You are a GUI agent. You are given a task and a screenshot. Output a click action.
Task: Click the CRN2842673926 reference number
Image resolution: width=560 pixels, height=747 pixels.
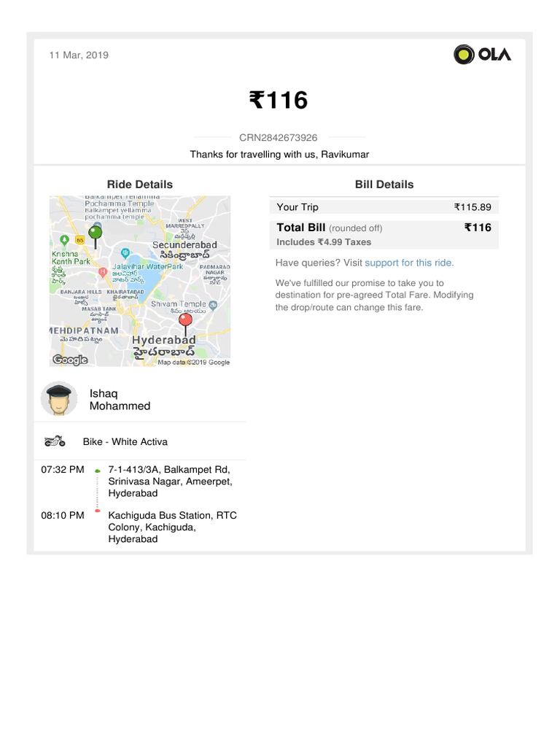coord(278,138)
